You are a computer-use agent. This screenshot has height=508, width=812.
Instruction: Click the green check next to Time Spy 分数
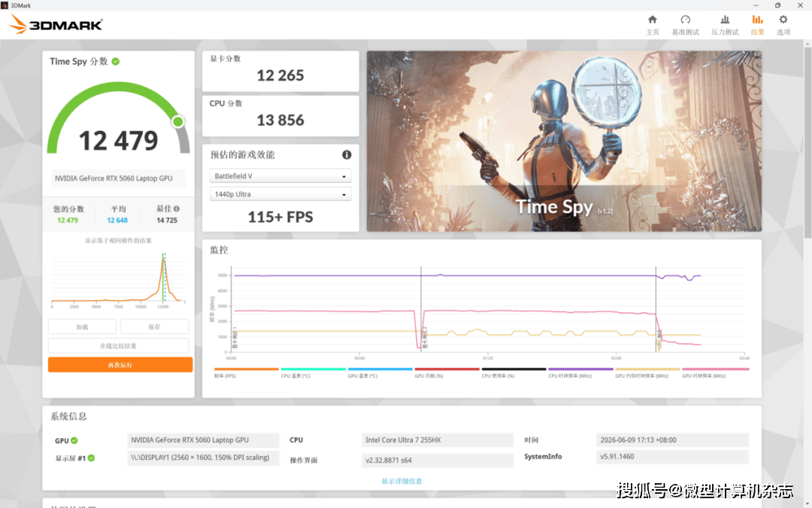click(x=116, y=61)
